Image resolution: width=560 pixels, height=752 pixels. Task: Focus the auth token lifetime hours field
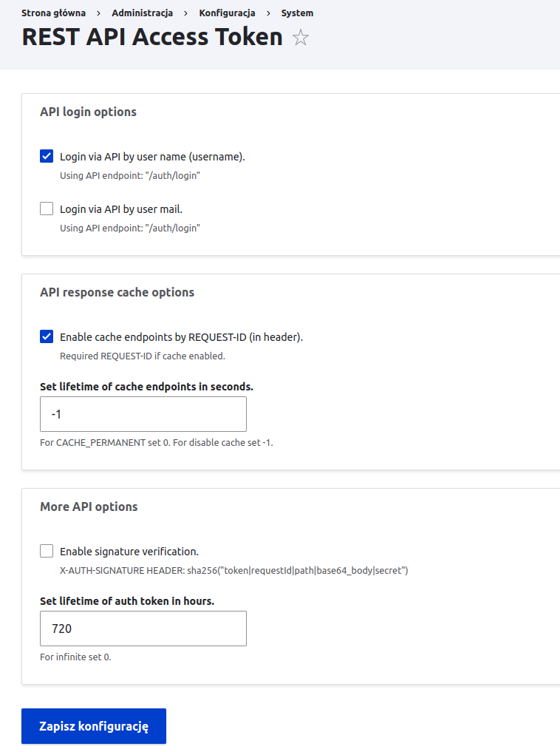tap(143, 629)
